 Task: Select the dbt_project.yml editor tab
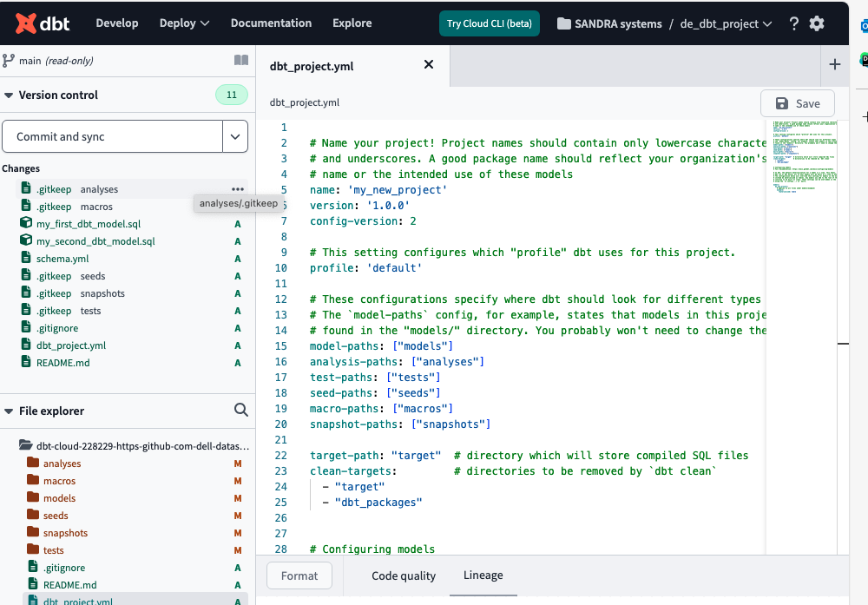[352, 66]
